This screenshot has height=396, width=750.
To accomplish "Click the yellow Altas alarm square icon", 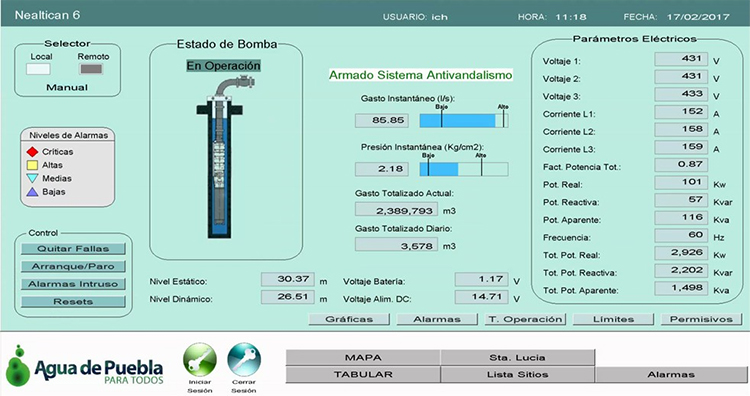I will [x=32, y=165].
